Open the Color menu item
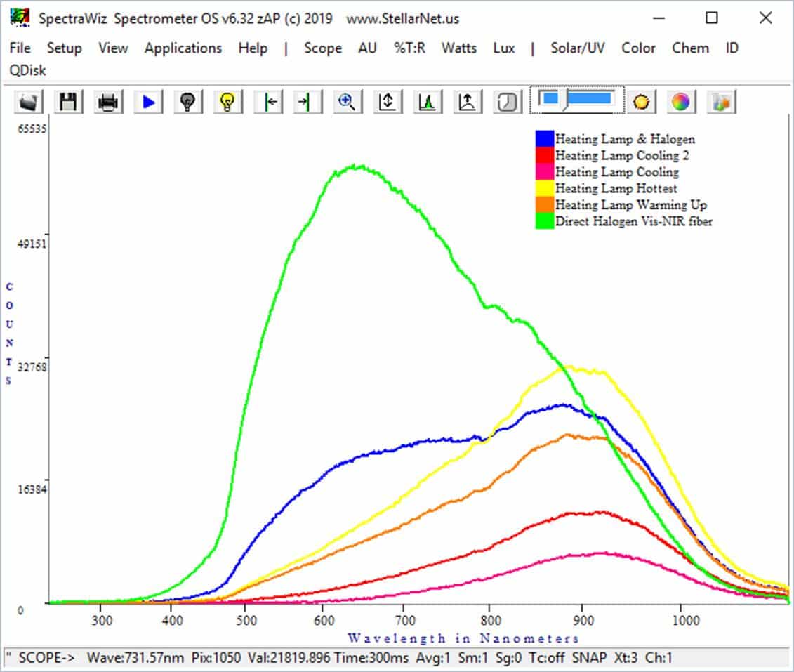Screen dimensions: 794x672 tap(638, 48)
